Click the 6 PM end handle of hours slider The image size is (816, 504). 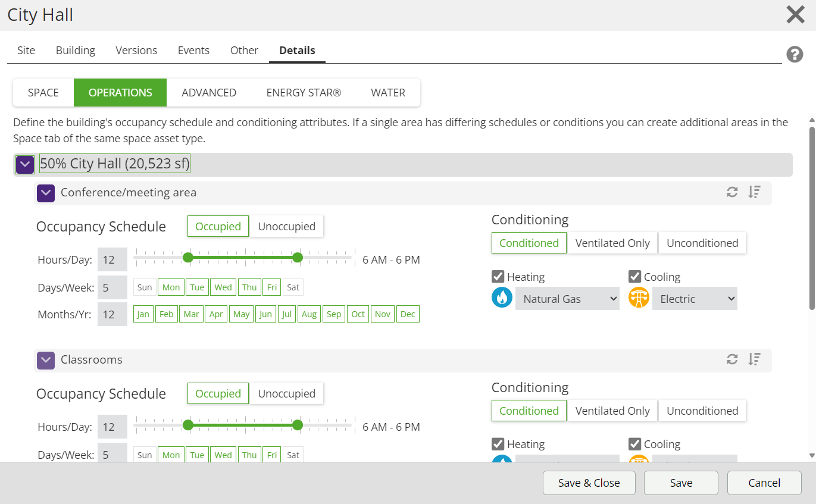298,258
